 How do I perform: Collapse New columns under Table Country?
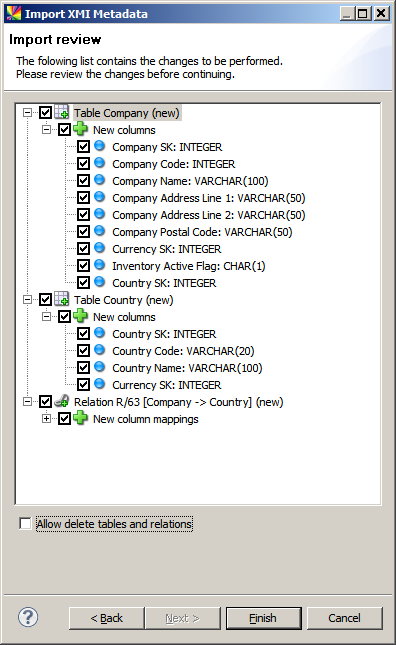point(46,316)
